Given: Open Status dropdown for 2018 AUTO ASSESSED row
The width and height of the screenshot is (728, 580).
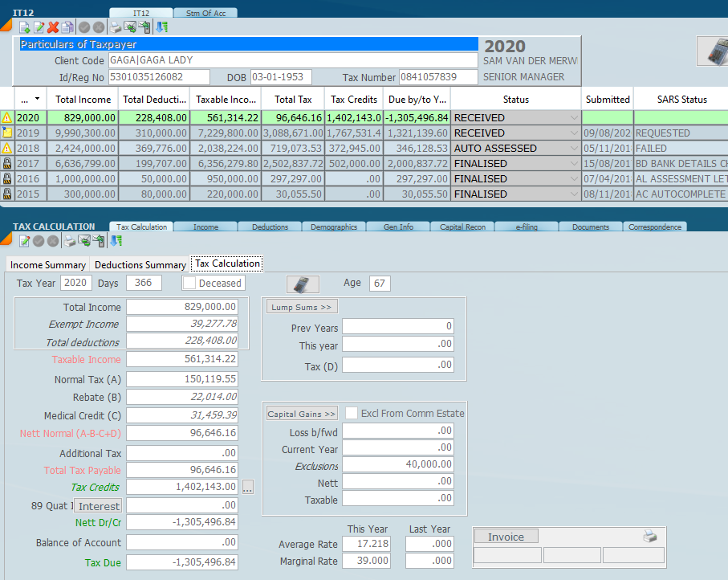Looking at the screenshot, I should click(573, 149).
